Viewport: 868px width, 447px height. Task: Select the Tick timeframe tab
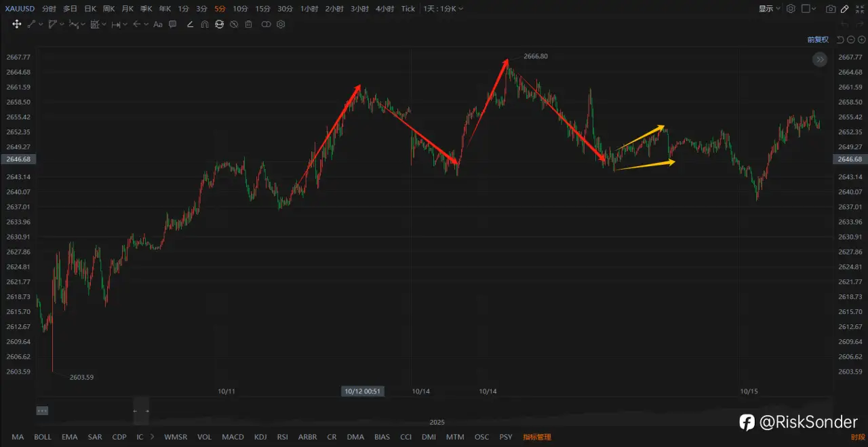click(x=408, y=9)
